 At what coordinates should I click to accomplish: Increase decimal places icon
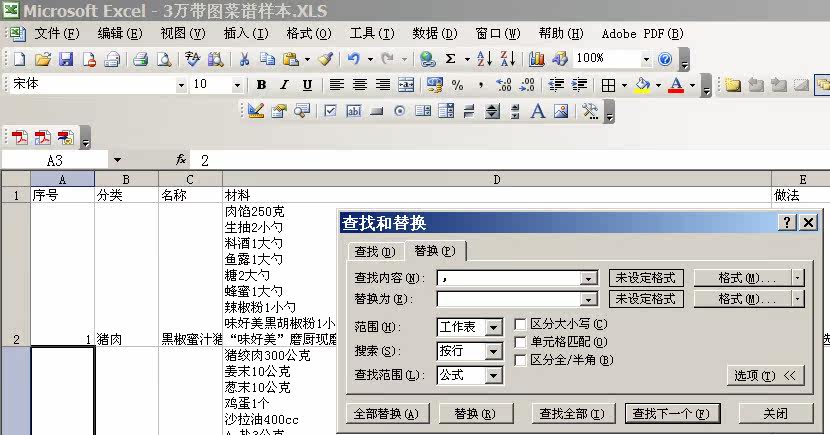click(503, 85)
